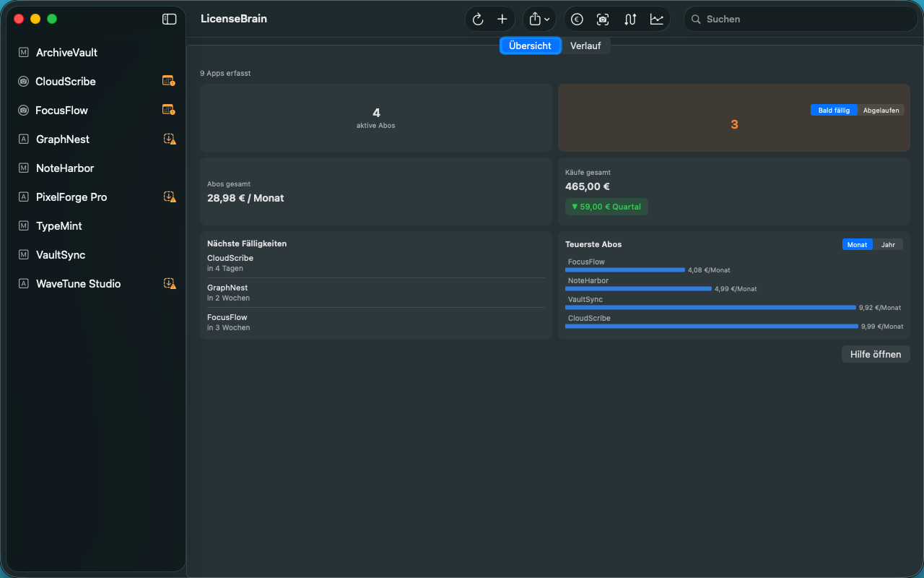Click the source icon left of FocusFlow
This screenshot has height=578, width=924.
[x=23, y=111]
